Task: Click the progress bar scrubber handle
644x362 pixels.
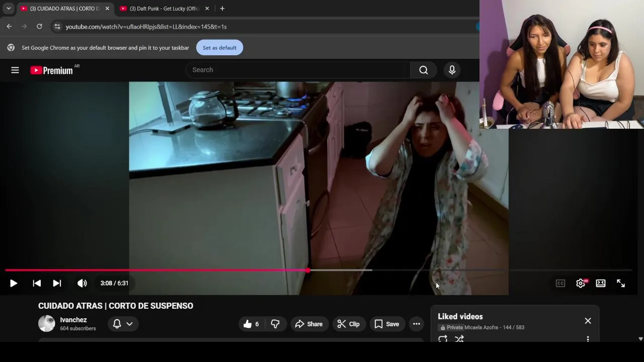Action: point(307,270)
